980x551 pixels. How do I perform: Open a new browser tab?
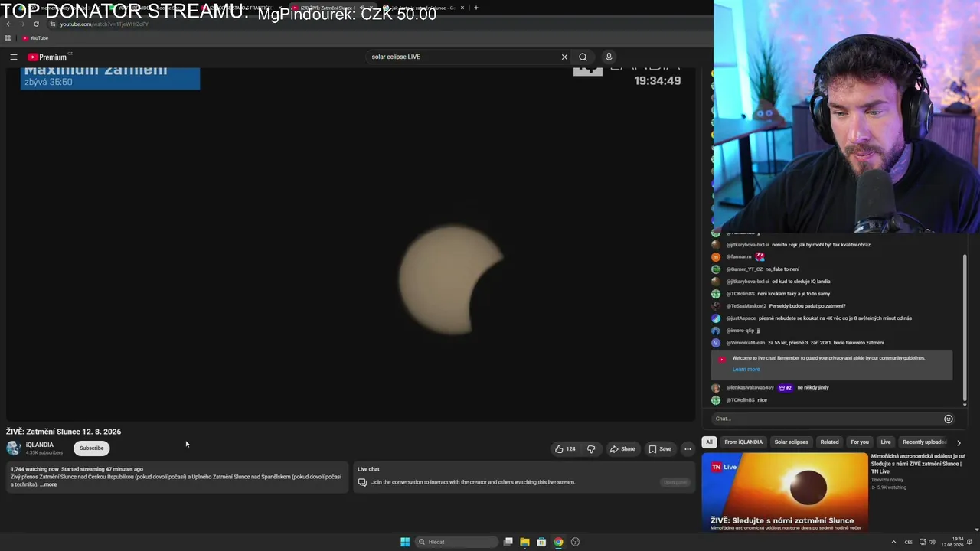tap(475, 8)
